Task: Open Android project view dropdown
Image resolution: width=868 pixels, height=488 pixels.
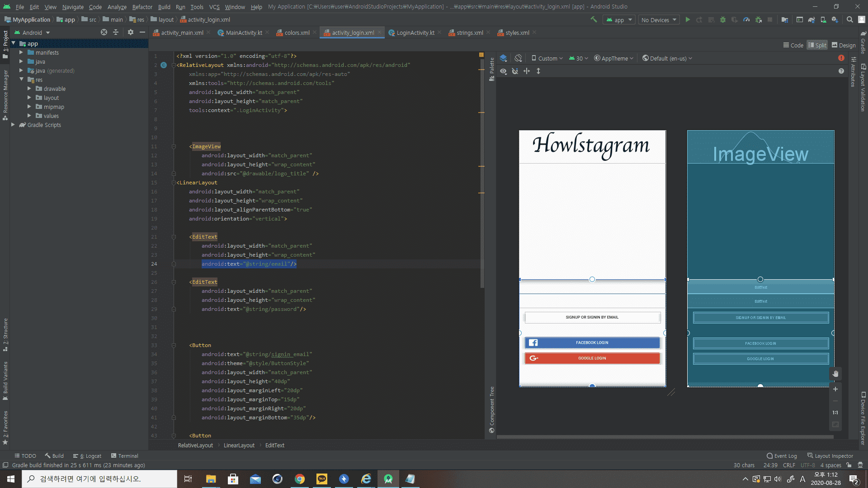Action: (32, 33)
